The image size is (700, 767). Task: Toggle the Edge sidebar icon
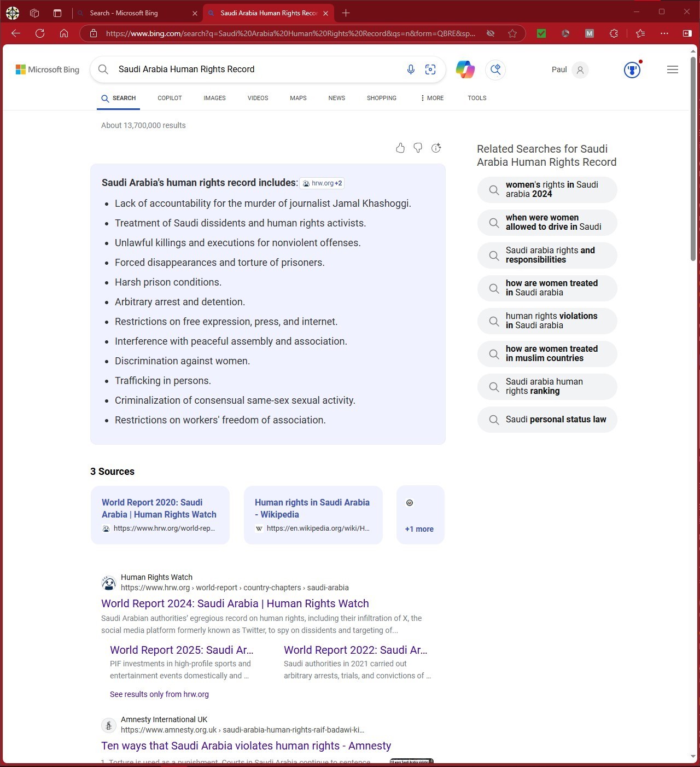[x=687, y=33]
